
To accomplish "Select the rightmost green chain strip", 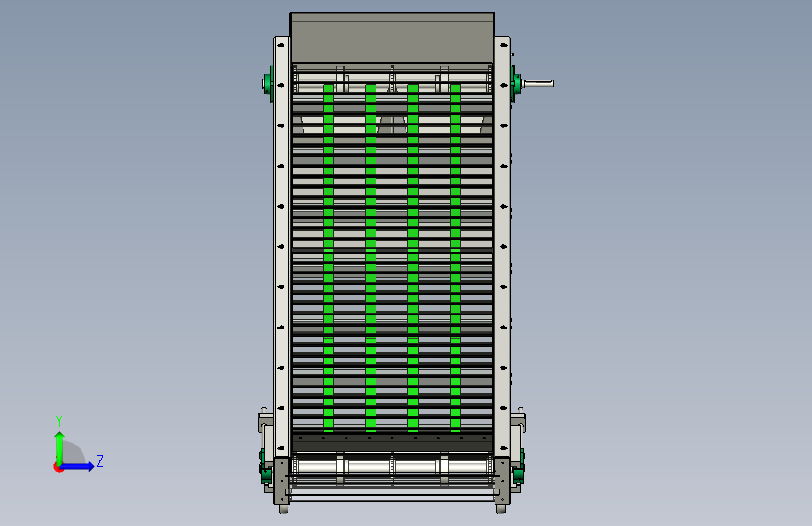I will (455, 257).
